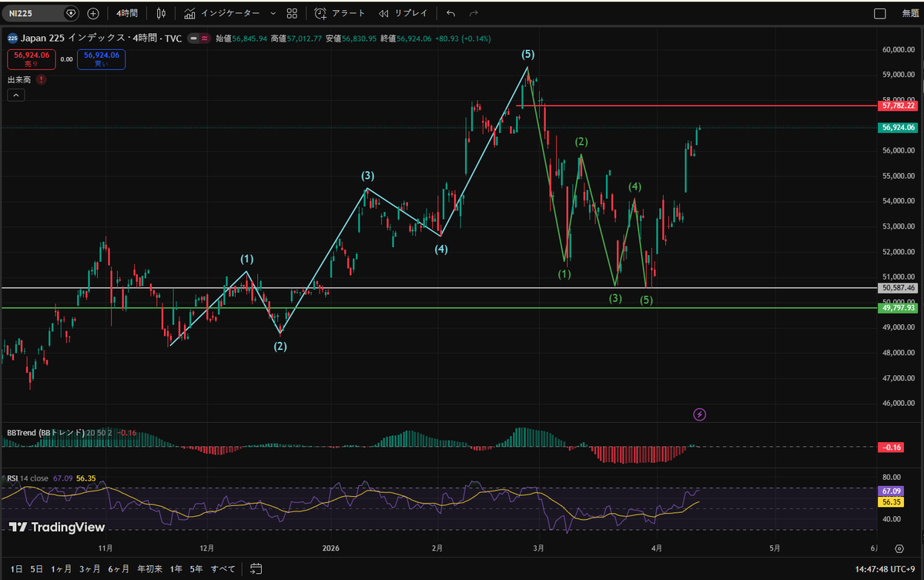Add a symbol to compare with plus icon
The width and height of the screenshot is (924, 580).
[x=93, y=13]
